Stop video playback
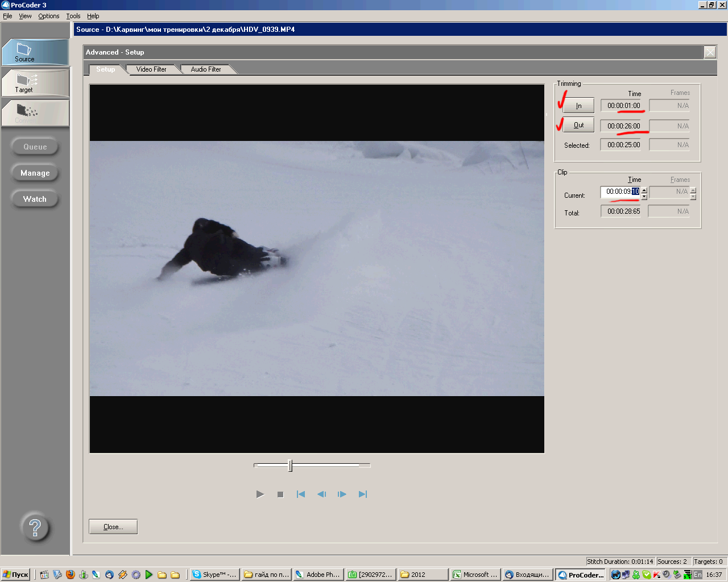 280,494
